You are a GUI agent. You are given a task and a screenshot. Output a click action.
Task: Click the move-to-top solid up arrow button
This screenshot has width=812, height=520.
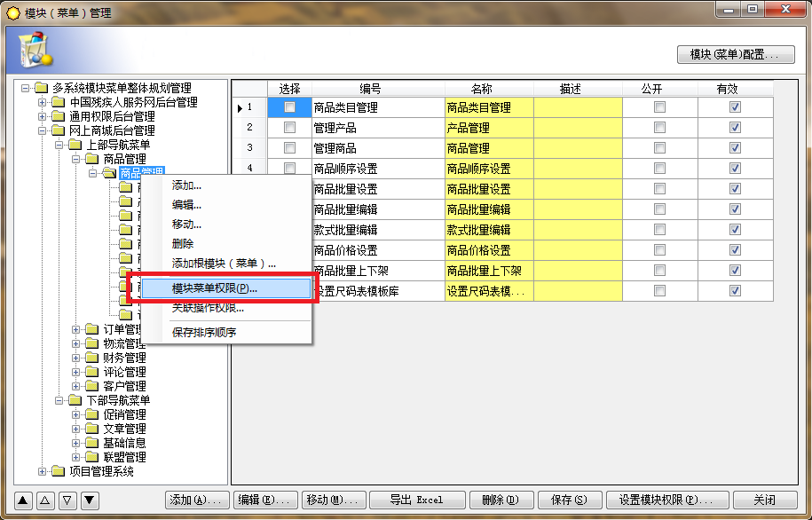[x=23, y=500]
